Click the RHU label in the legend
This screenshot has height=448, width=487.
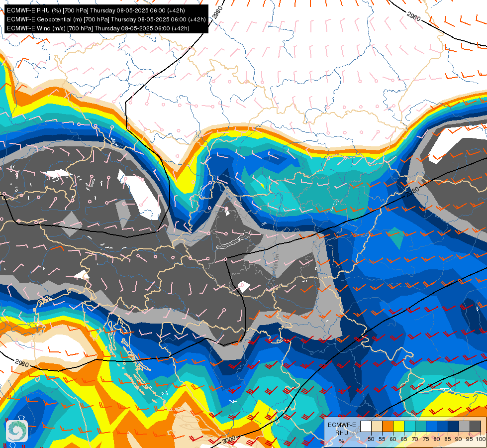[x=342, y=433]
